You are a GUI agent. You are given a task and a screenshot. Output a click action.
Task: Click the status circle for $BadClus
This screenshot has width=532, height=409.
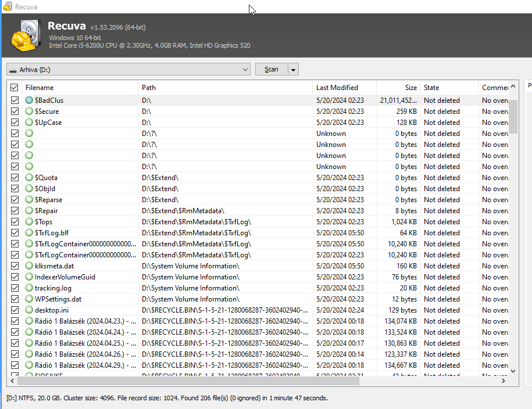[x=29, y=100]
